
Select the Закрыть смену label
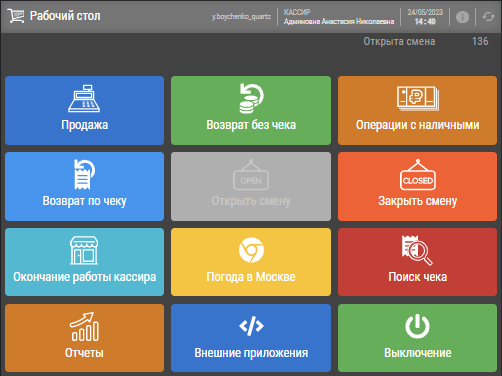click(417, 201)
